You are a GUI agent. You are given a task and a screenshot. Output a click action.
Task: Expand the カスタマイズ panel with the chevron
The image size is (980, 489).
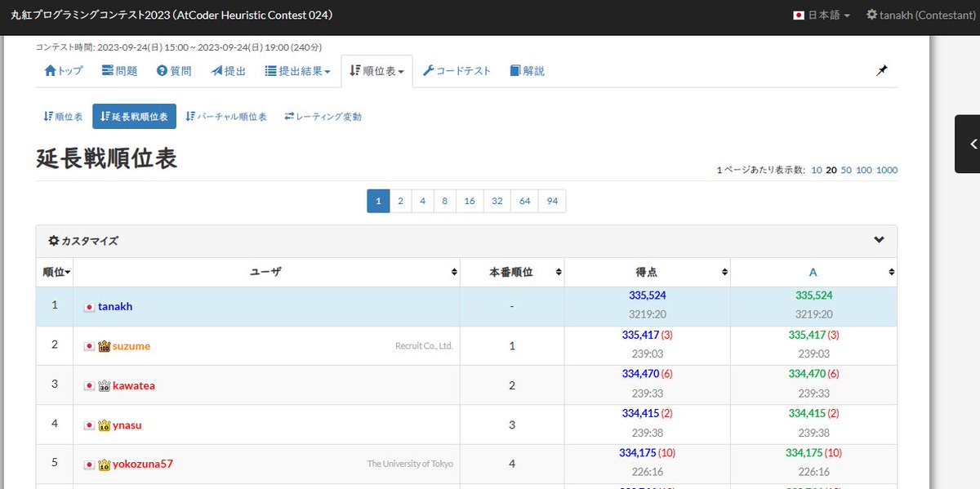pyautogui.click(x=879, y=240)
